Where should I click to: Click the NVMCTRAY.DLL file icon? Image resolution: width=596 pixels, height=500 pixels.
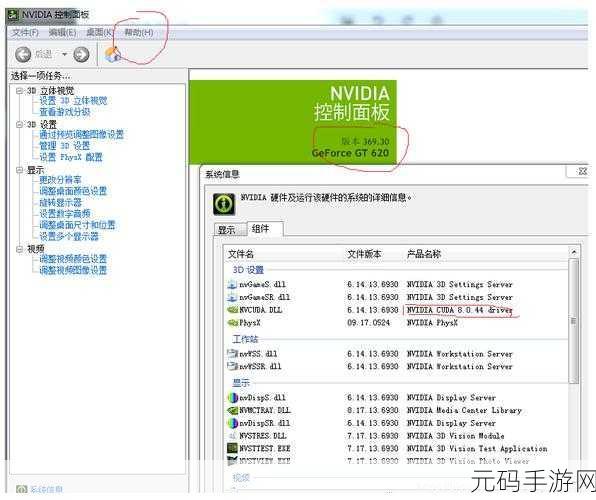coord(232,411)
